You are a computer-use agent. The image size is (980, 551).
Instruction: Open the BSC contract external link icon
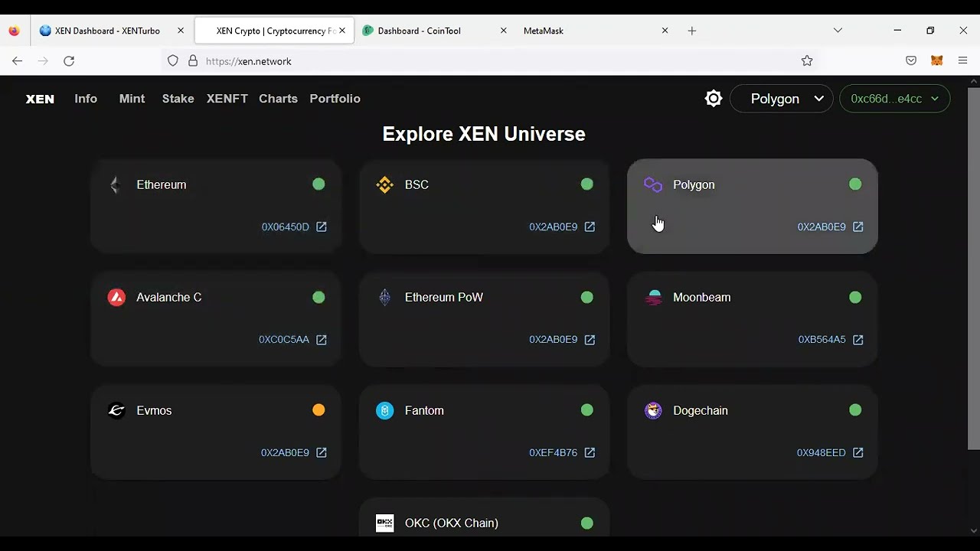click(590, 227)
